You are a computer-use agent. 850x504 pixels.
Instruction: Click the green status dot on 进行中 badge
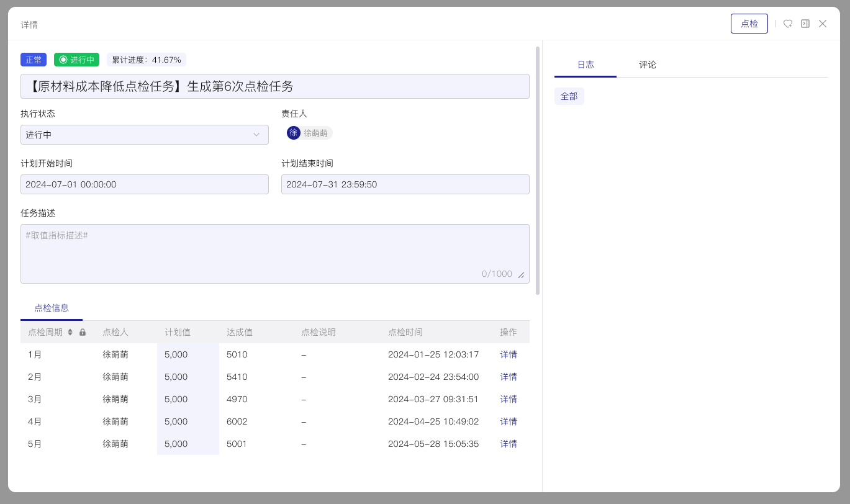(x=63, y=60)
